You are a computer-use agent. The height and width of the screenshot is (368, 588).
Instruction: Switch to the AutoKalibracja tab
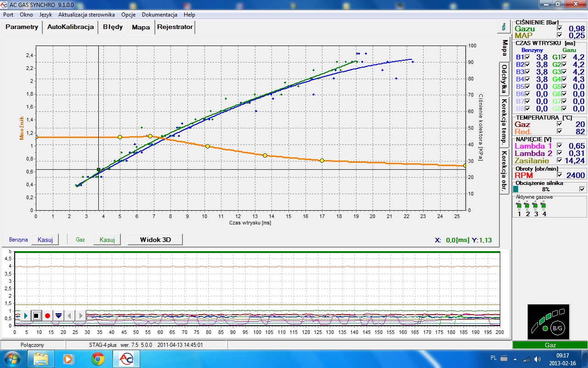[x=71, y=27]
